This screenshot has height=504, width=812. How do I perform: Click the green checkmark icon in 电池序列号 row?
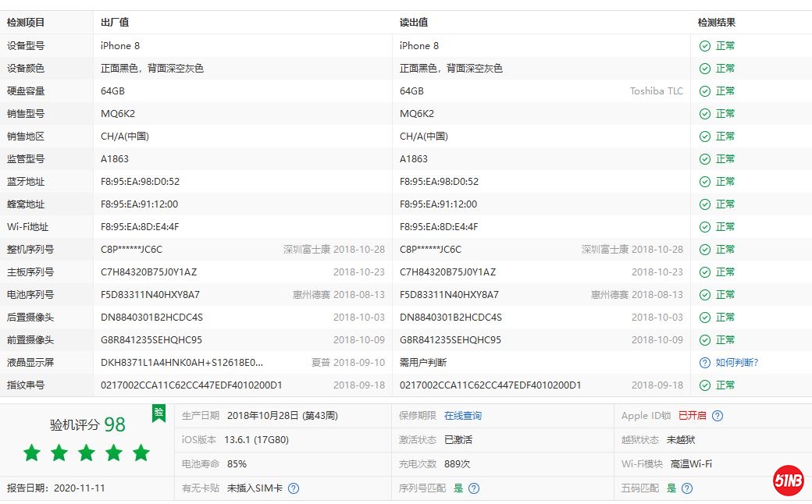(705, 295)
